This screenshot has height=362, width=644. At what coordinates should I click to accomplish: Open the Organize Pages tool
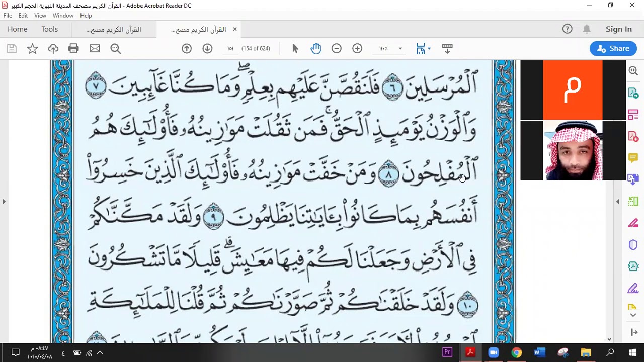point(633,115)
